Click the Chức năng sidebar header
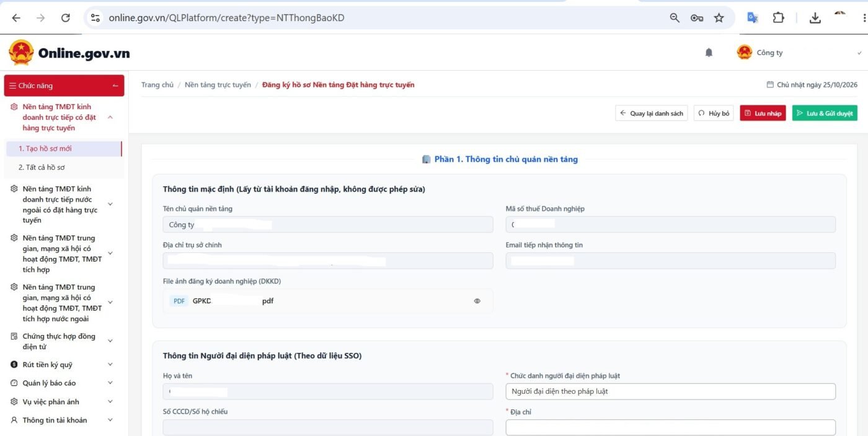This screenshot has width=868, height=436. coord(64,86)
